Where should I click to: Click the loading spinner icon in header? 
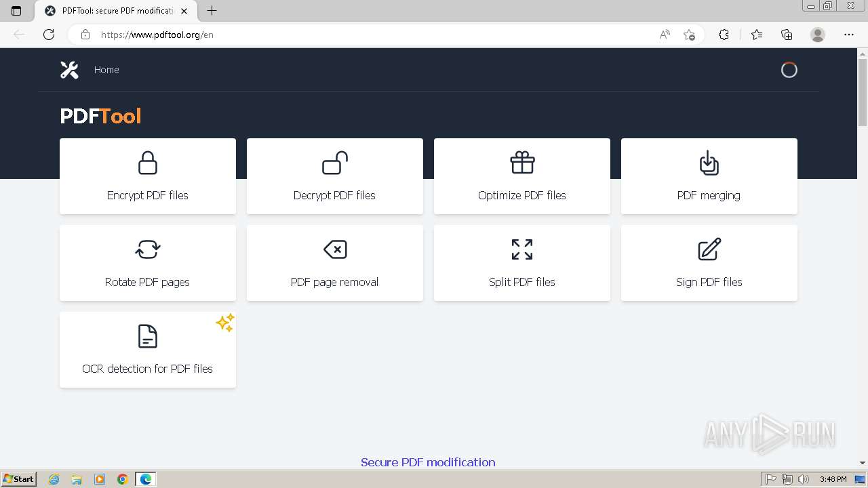point(789,70)
